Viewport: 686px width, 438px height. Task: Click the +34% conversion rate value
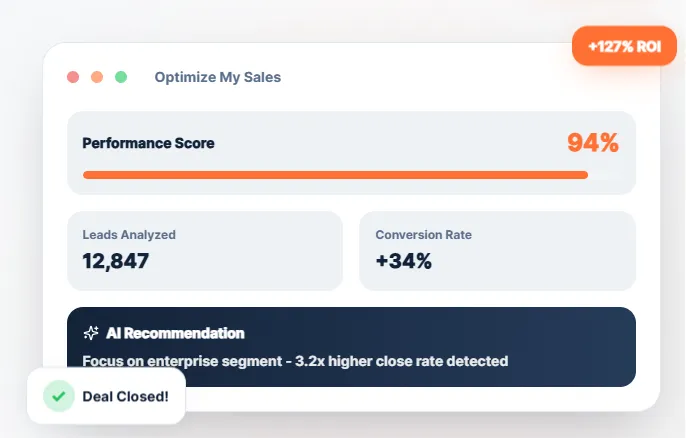point(404,262)
